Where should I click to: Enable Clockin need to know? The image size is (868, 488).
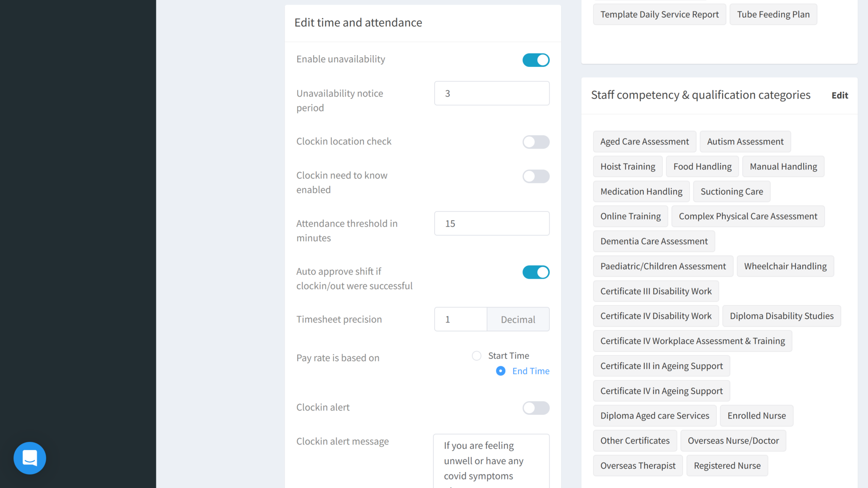(x=536, y=176)
